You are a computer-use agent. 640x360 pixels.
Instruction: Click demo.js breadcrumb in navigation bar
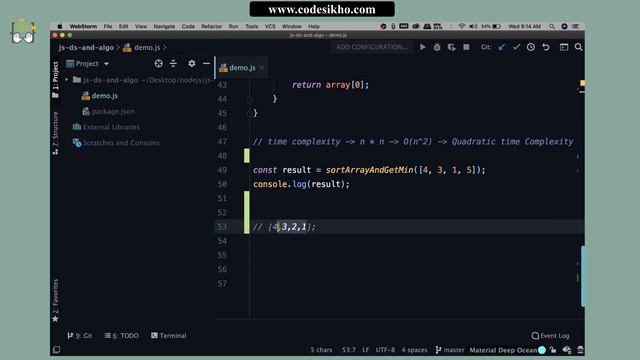tap(142, 47)
